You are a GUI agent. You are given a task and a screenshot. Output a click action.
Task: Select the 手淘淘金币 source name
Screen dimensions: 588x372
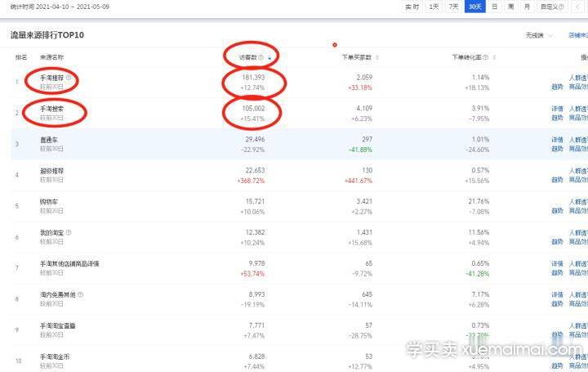[x=55, y=356]
